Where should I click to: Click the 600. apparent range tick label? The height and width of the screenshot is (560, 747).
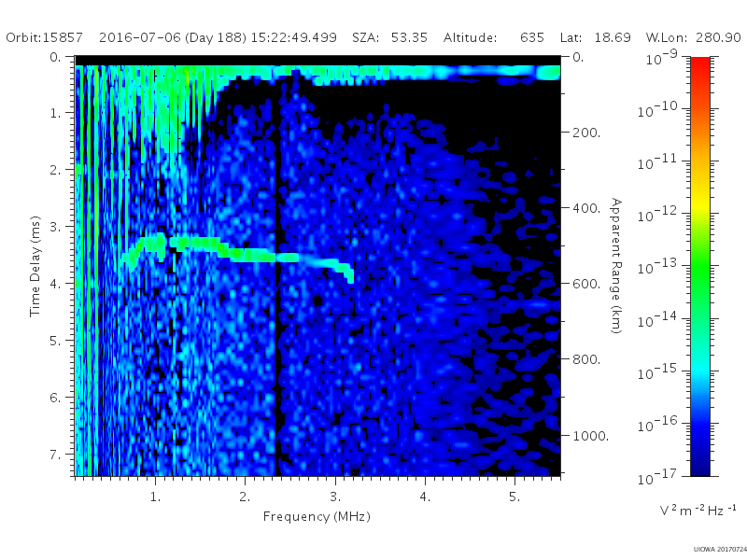(586, 284)
